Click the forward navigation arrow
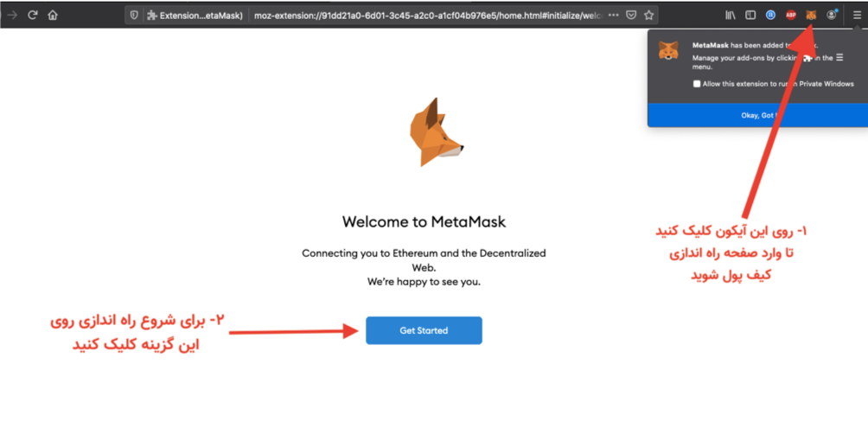 click(x=11, y=15)
